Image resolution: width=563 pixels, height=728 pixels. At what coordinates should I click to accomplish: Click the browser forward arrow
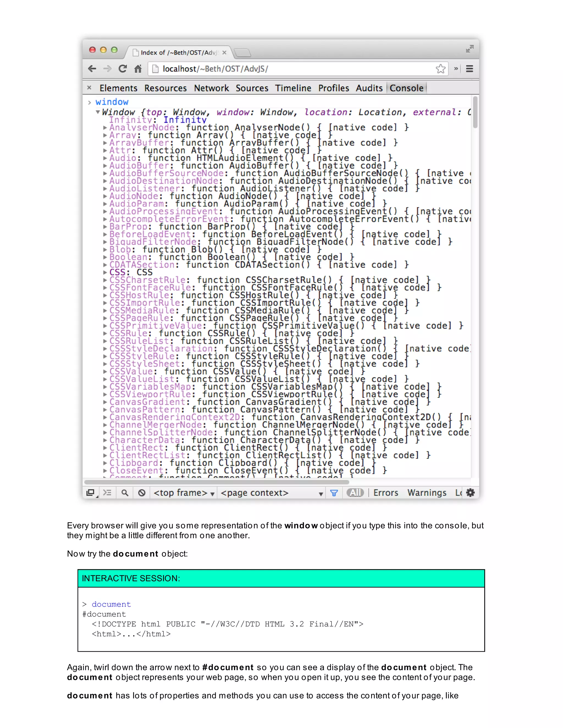[107, 69]
